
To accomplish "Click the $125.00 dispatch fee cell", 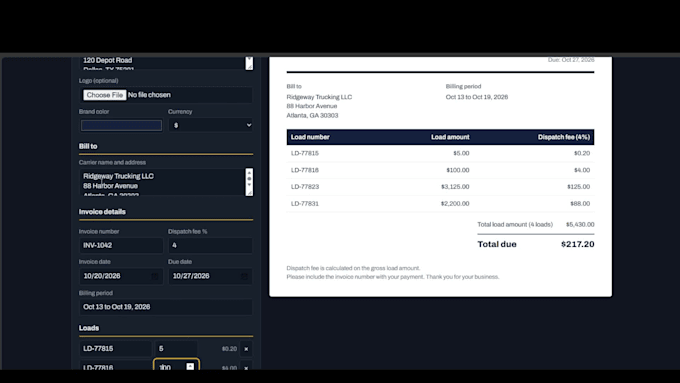I will pyautogui.click(x=579, y=187).
